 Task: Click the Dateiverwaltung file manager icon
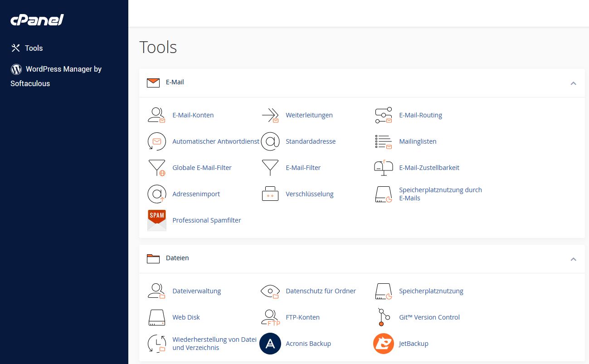tap(156, 291)
